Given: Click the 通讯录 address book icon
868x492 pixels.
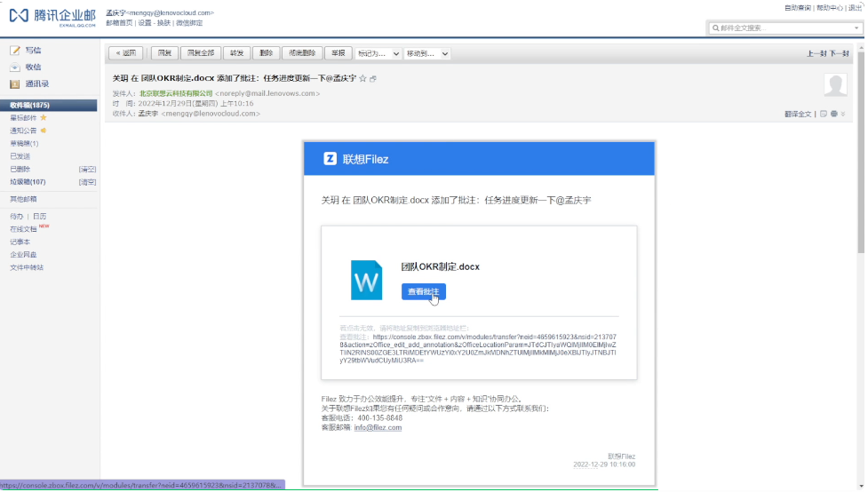Looking at the screenshot, I should tap(15, 84).
